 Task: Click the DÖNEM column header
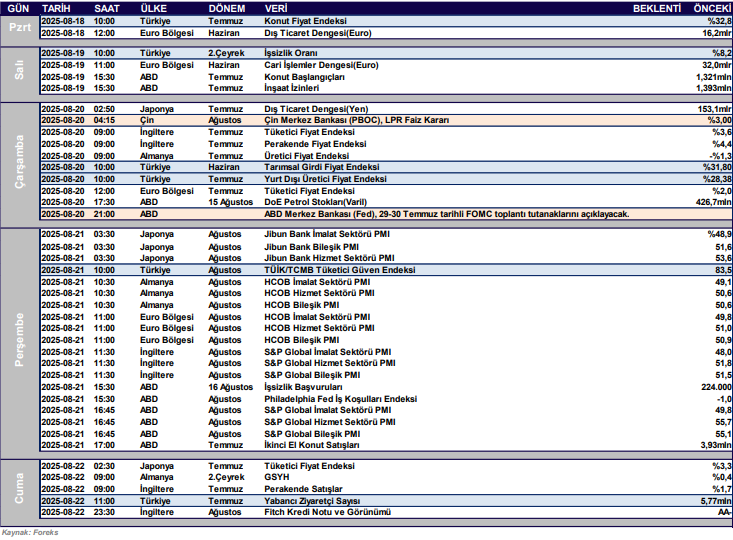(x=227, y=6)
